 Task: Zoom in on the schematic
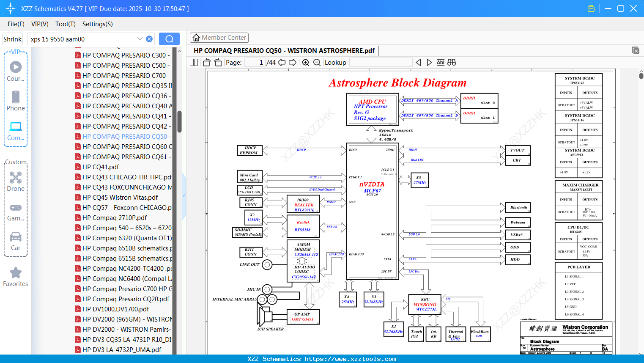point(306,62)
